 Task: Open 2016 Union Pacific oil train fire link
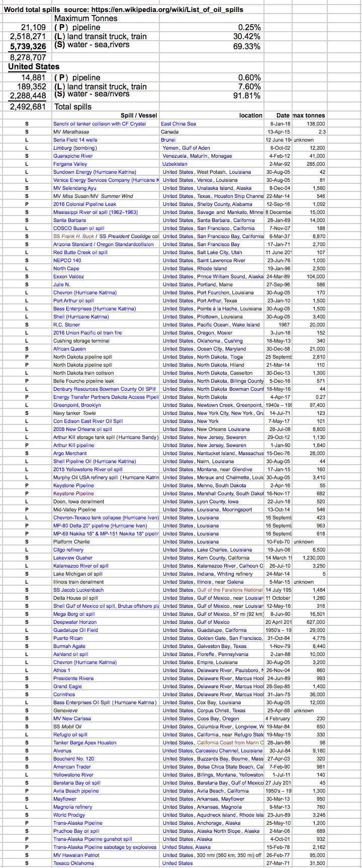87,333
